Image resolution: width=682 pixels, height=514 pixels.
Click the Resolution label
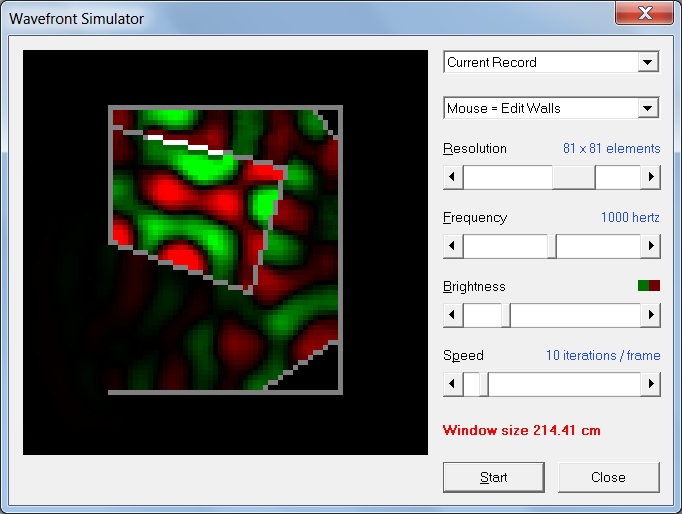475,149
